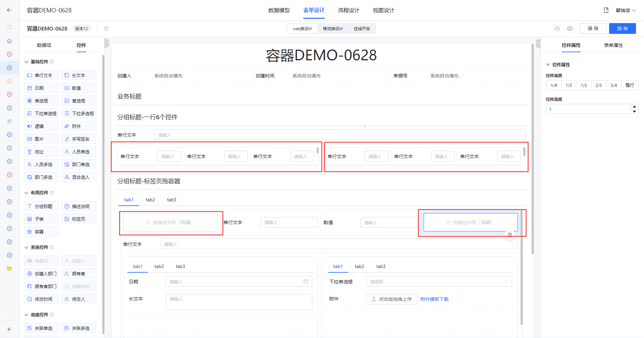644x338 pixels.
Task: Set control width to 1/3
Action: point(569,85)
